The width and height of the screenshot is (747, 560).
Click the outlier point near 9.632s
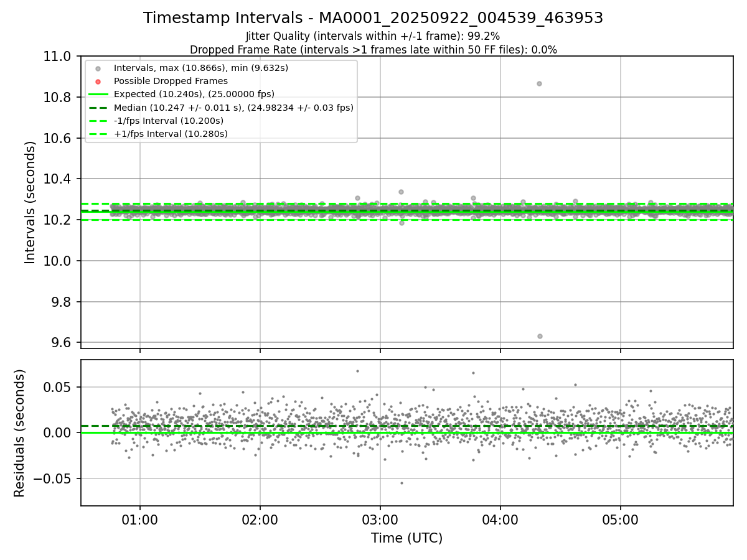[540, 336]
